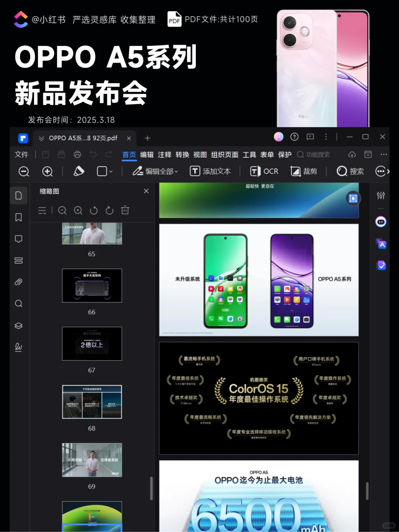
Task: Open the user avatar profile
Action: point(279,137)
